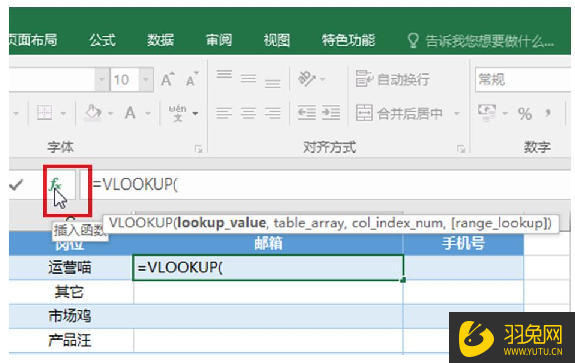Open the borders dropdown arrow
The image size is (575, 363).
click(x=63, y=113)
